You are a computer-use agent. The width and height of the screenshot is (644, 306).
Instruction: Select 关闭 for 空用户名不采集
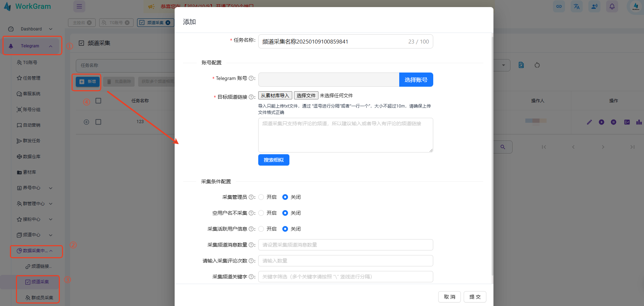pyautogui.click(x=285, y=213)
